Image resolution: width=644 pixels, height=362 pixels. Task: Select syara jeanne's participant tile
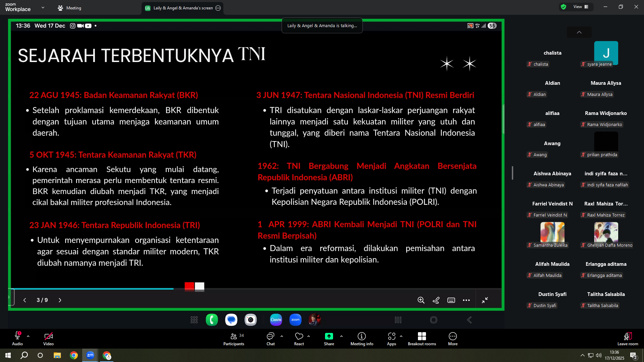click(x=606, y=54)
